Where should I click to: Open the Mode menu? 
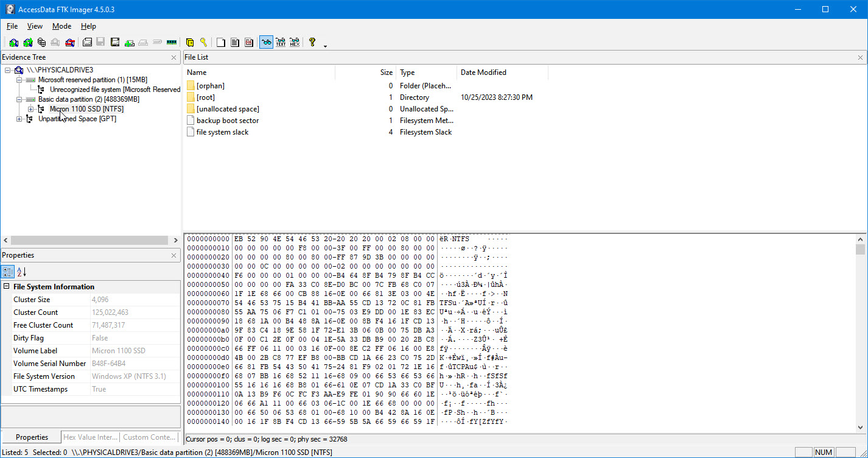pyautogui.click(x=61, y=26)
